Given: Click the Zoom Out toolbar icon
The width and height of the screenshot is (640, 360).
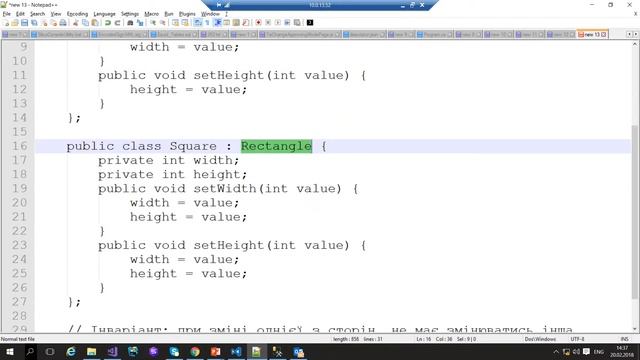Looking at the screenshot, I should [162, 23].
